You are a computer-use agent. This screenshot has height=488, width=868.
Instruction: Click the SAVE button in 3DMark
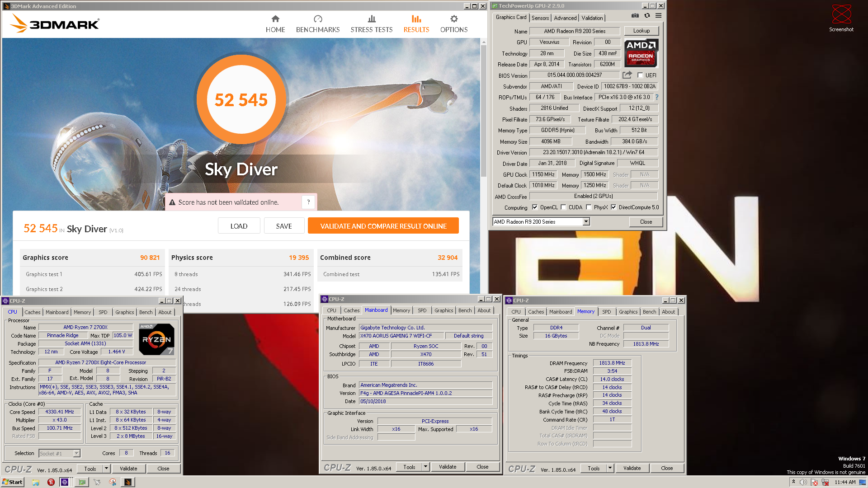pyautogui.click(x=284, y=226)
